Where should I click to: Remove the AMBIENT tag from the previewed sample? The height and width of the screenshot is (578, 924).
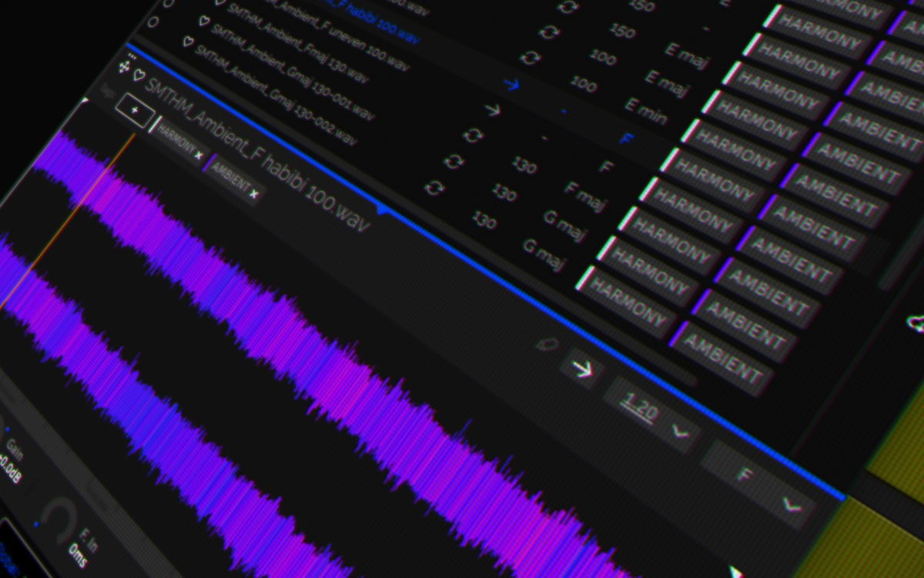pyautogui.click(x=253, y=194)
